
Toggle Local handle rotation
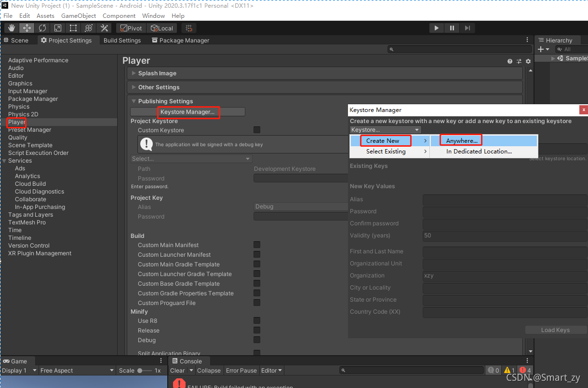[x=161, y=28]
